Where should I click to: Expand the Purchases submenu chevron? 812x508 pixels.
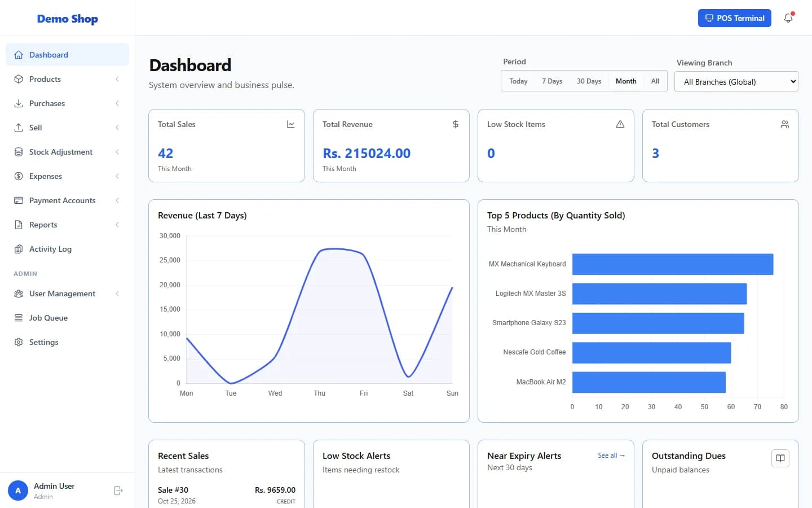pos(117,103)
